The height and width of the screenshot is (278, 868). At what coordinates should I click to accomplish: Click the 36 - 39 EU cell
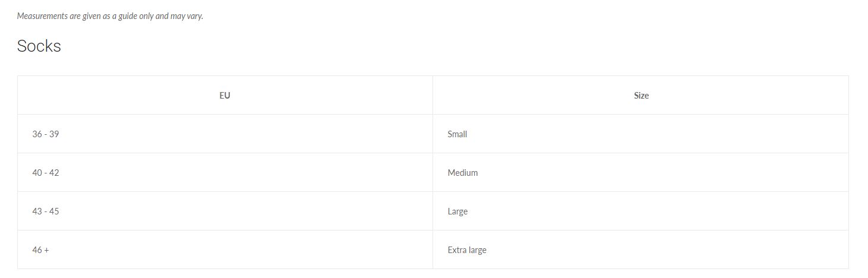[x=46, y=134]
